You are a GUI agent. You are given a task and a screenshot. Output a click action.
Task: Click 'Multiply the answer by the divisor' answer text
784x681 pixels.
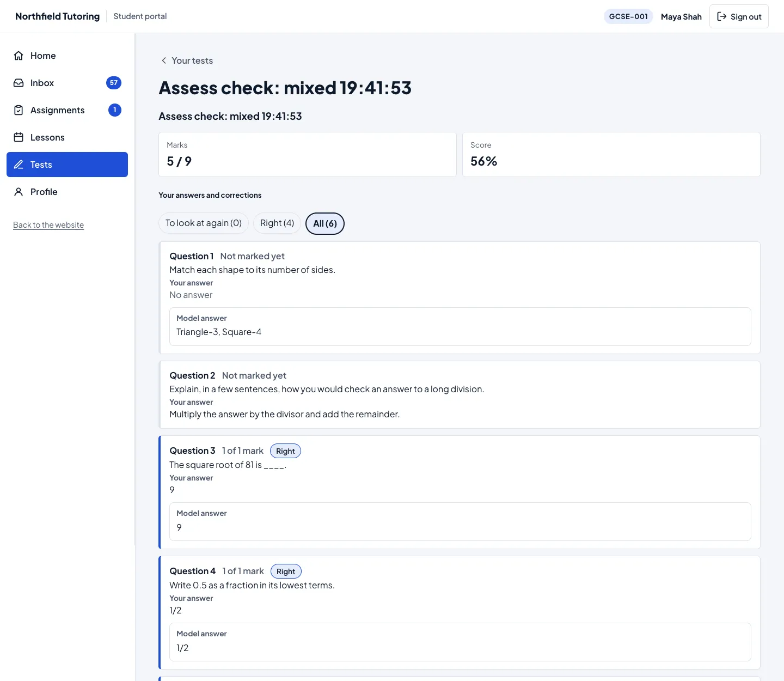(285, 414)
